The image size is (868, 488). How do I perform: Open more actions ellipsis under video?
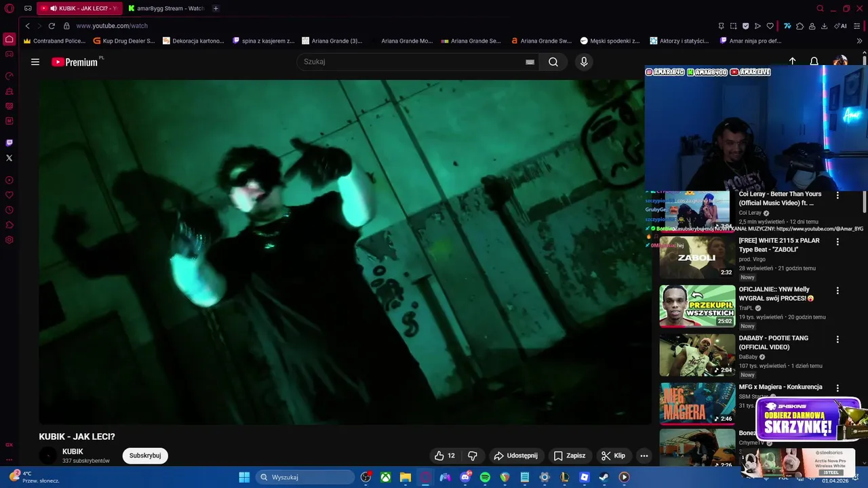(x=644, y=455)
